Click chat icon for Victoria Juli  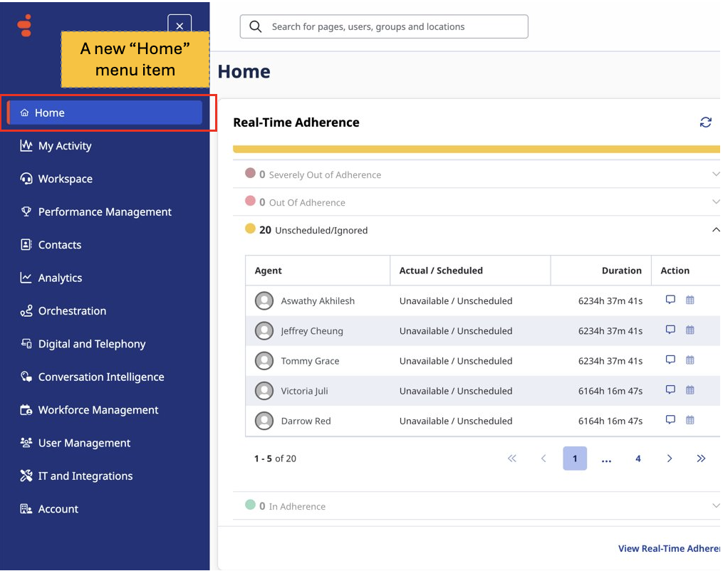coord(670,390)
